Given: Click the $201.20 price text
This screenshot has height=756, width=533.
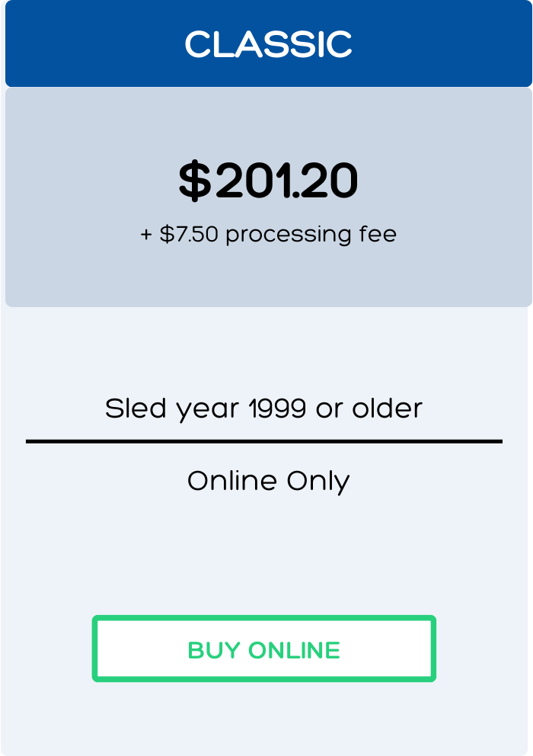Looking at the screenshot, I should click(269, 181).
